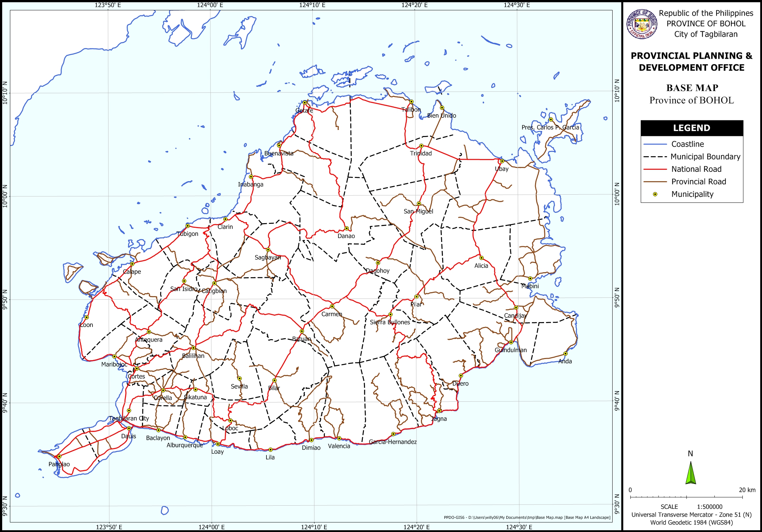Click the Sierra Bullones label
Viewport: 762px width, 532px height.
point(390,322)
